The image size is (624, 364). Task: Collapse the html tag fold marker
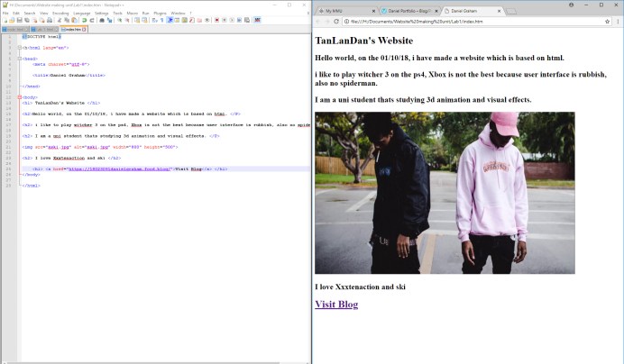pyautogui.click(x=20, y=48)
